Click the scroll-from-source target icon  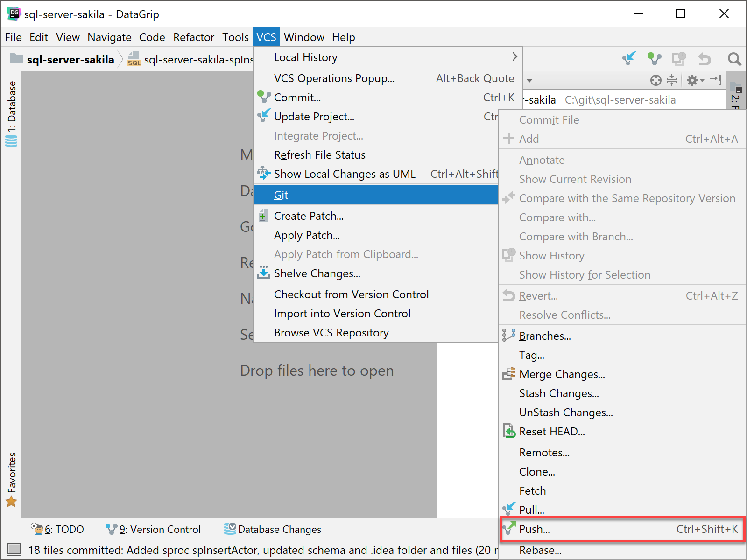coord(656,80)
